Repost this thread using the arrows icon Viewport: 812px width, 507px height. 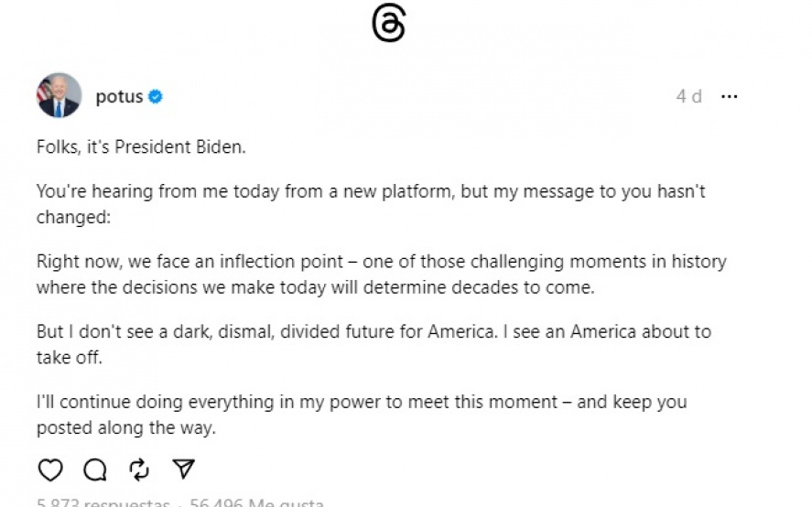coord(139,469)
